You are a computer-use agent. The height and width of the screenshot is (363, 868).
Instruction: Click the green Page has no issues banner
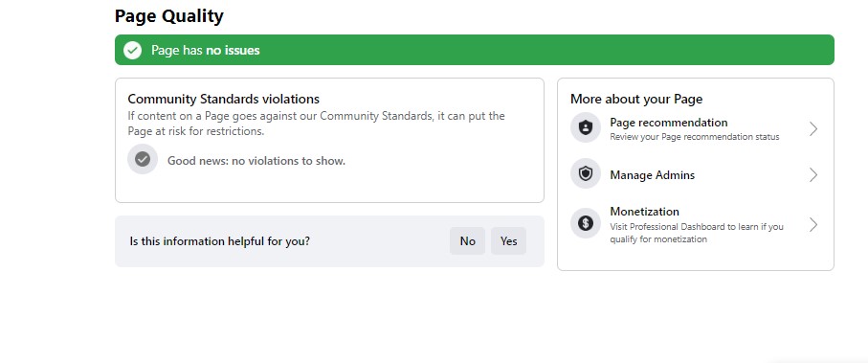point(474,50)
